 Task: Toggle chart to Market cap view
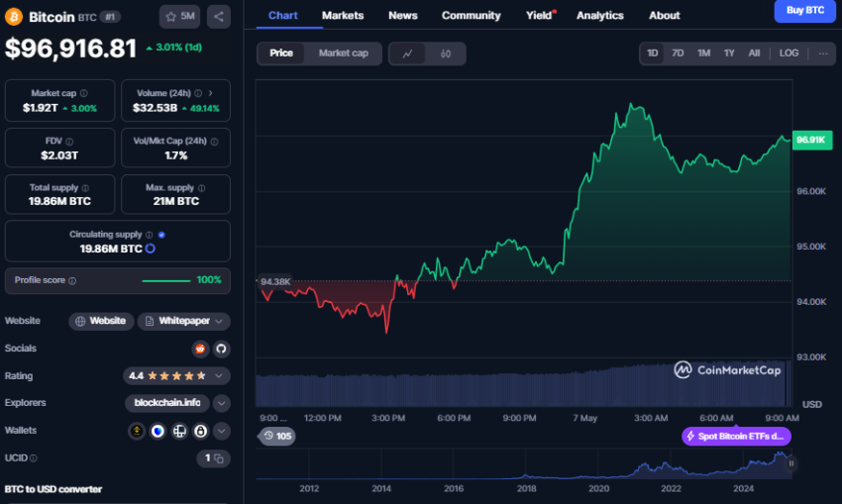343,53
